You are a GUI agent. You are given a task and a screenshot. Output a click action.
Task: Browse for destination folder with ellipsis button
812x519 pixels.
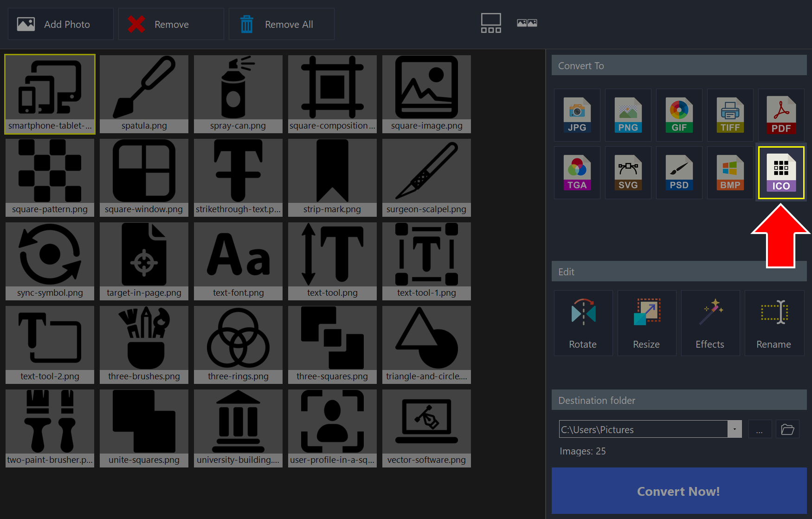click(x=760, y=429)
